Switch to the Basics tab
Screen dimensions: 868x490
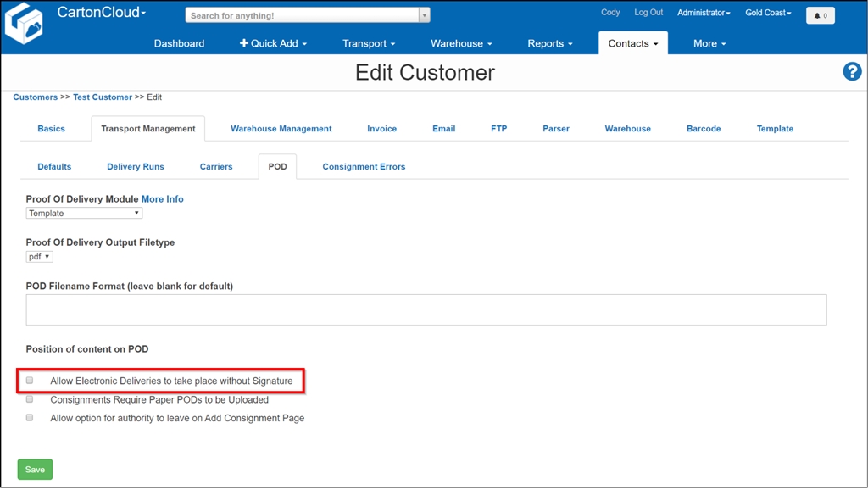coord(52,129)
